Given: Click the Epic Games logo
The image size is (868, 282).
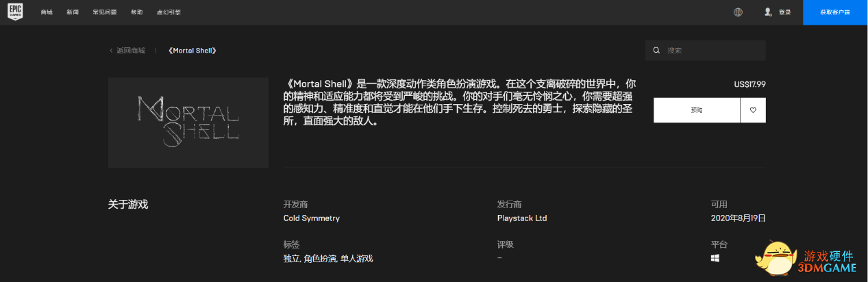Looking at the screenshot, I should (x=15, y=12).
